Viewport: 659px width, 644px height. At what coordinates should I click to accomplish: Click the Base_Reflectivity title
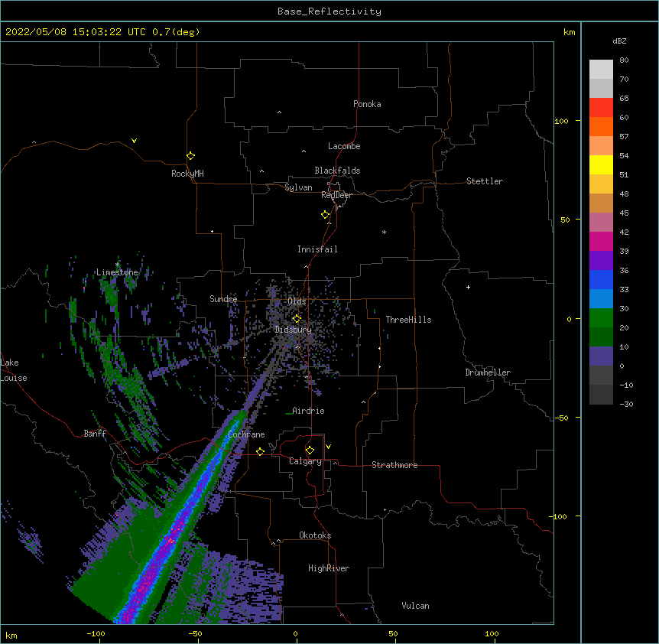[x=329, y=11]
